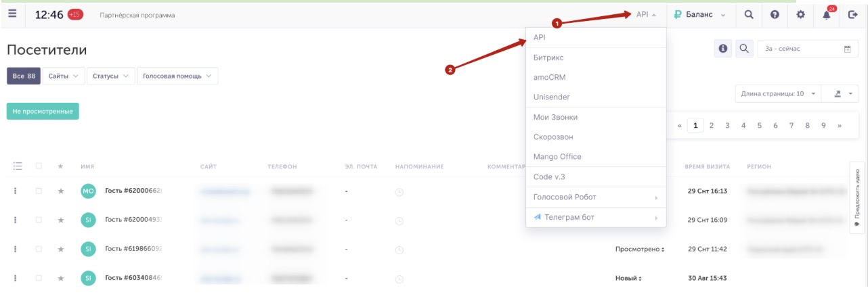The height and width of the screenshot is (307, 868).
Task: Click the favorites star in table header
Action: point(60,166)
